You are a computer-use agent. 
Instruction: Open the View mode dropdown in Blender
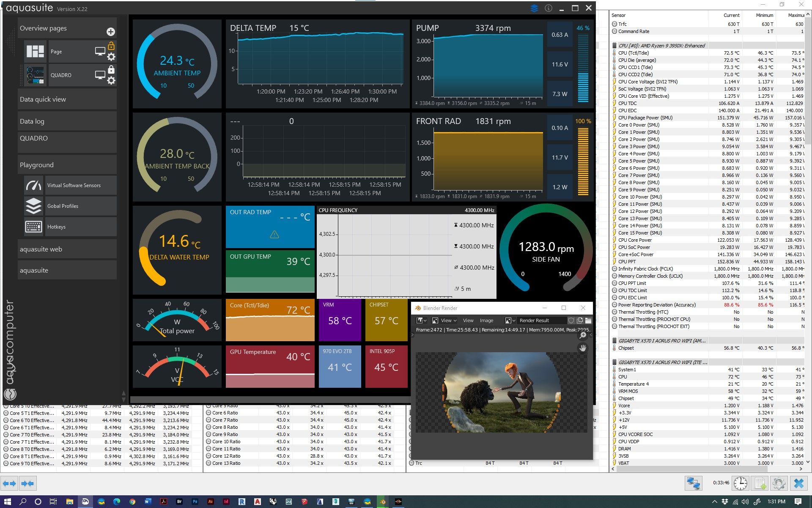point(444,320)
